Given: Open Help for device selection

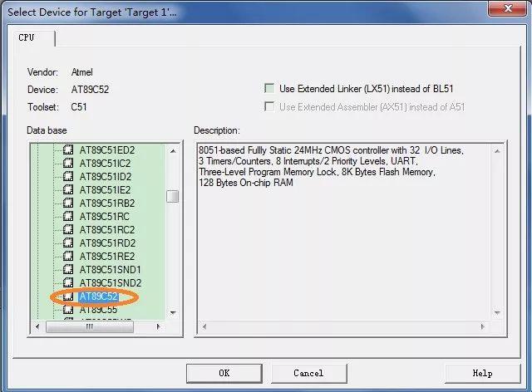Looking at the screenshot, I should point(482,374).
